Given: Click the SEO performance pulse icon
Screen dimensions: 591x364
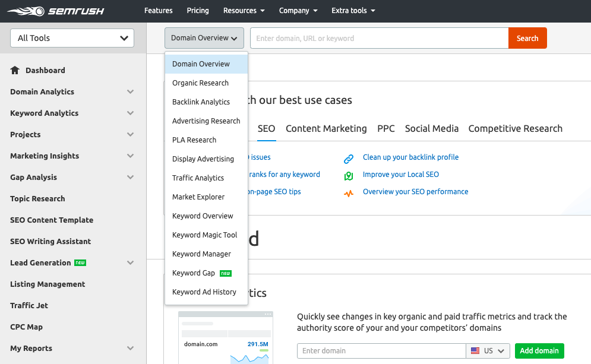Looking at the screenshot, I should (349, 194).
